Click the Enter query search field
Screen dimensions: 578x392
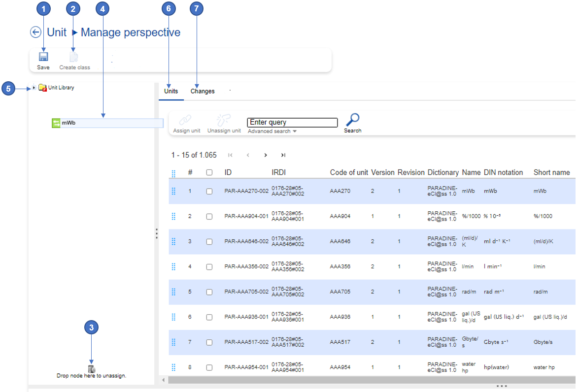292,123
